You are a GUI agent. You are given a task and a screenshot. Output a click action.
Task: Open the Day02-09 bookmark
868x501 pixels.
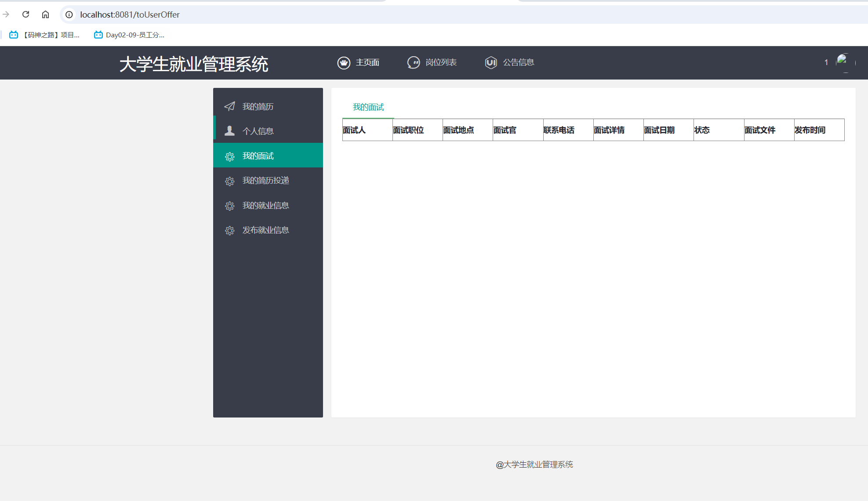click(x=129, y=35)
